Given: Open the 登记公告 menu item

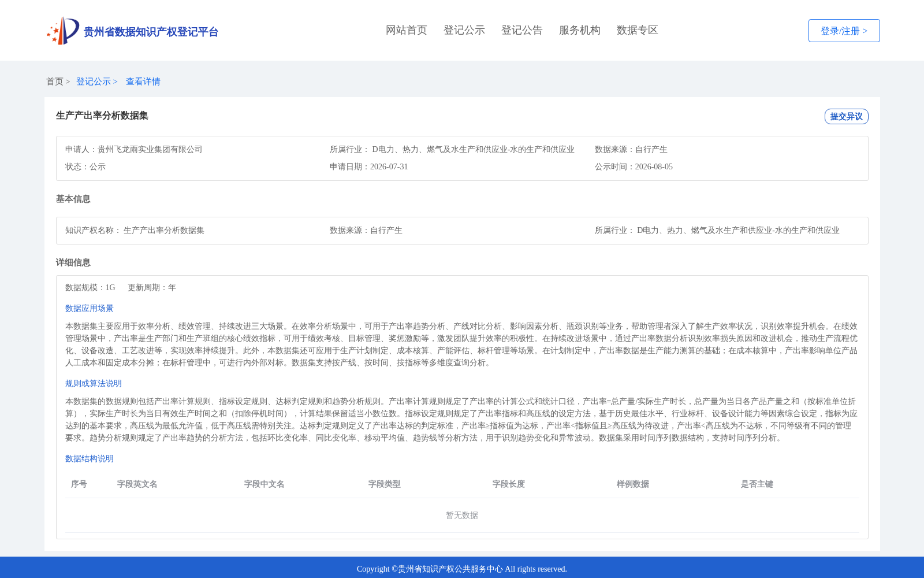Looking at the screenshot, I should (x=522, y=30).
